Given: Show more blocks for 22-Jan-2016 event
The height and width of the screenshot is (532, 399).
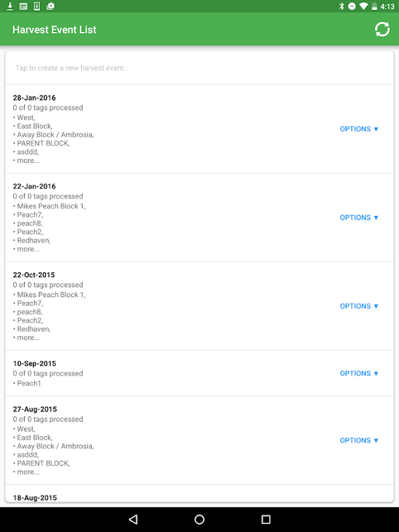Looking at the screenshot, I should [28, 249].
